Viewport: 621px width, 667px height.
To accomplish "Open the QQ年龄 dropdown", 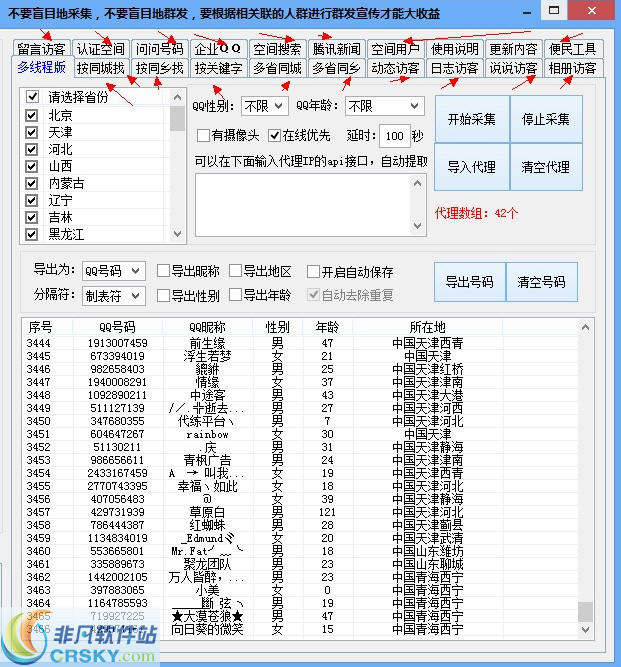I will [385, 106].
